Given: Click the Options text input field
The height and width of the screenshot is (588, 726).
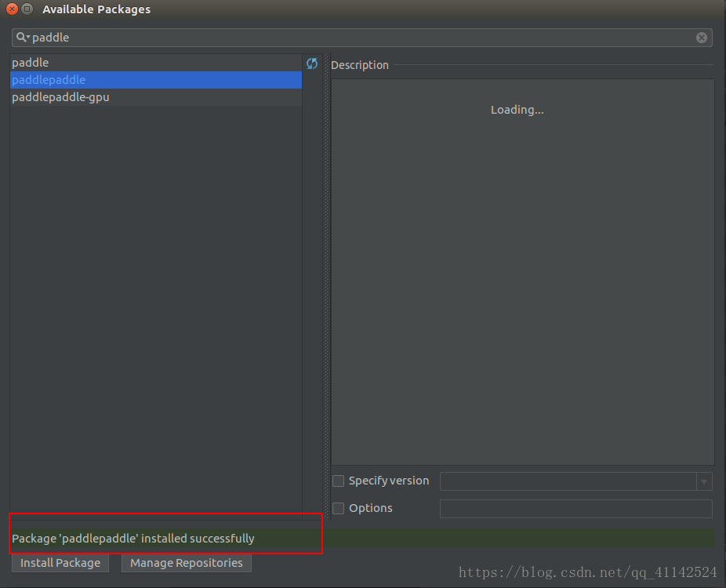Looking at the screenshot, I should point(576,509).
